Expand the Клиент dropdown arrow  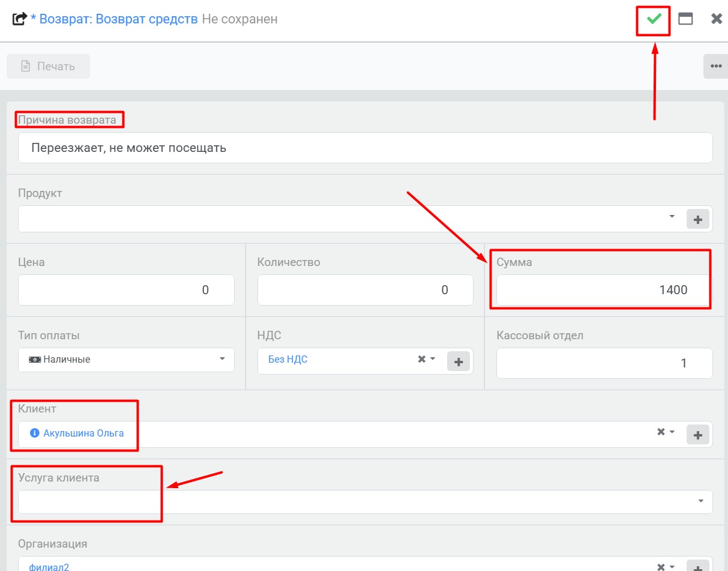click(672, 432)
